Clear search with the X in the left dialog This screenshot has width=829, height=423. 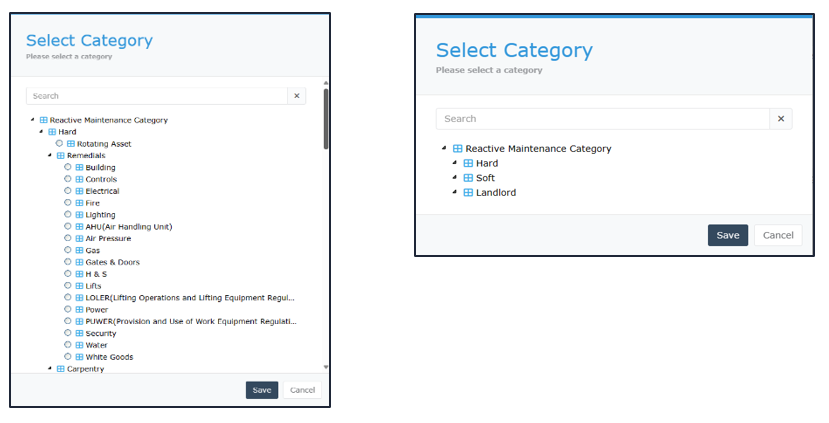click(x=297, y=96)
